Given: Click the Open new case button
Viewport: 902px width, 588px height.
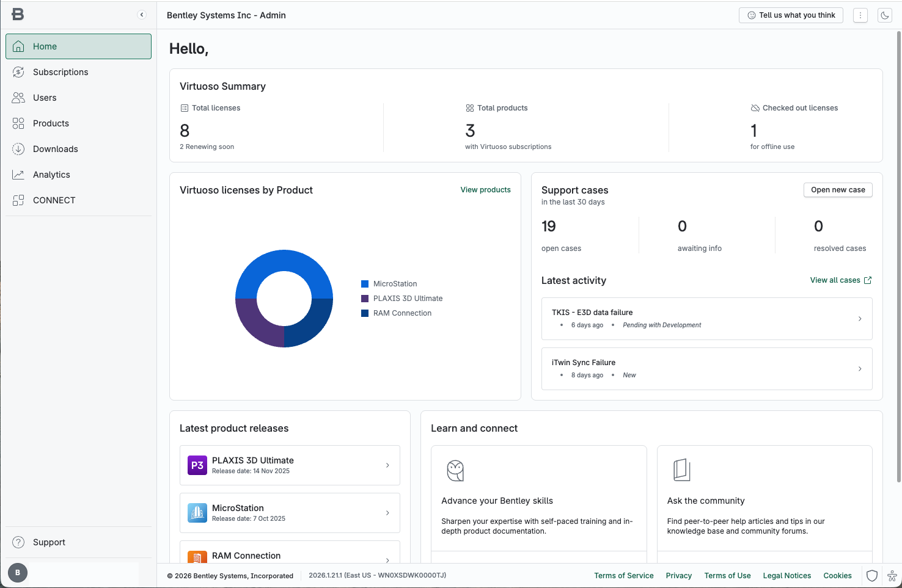Looking at the screenshot, I should tap(838, 190).
